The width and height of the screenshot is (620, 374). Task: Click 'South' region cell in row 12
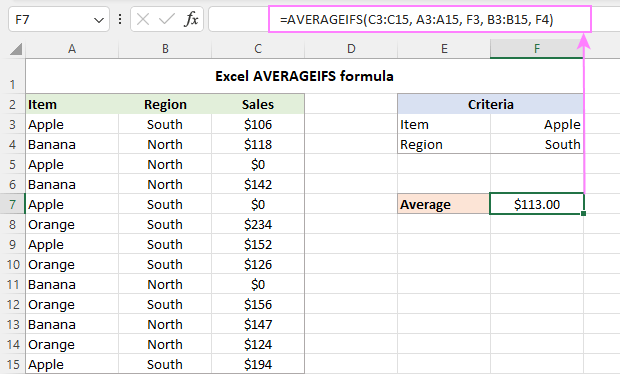pyautogui.click(x=165, y=304)
